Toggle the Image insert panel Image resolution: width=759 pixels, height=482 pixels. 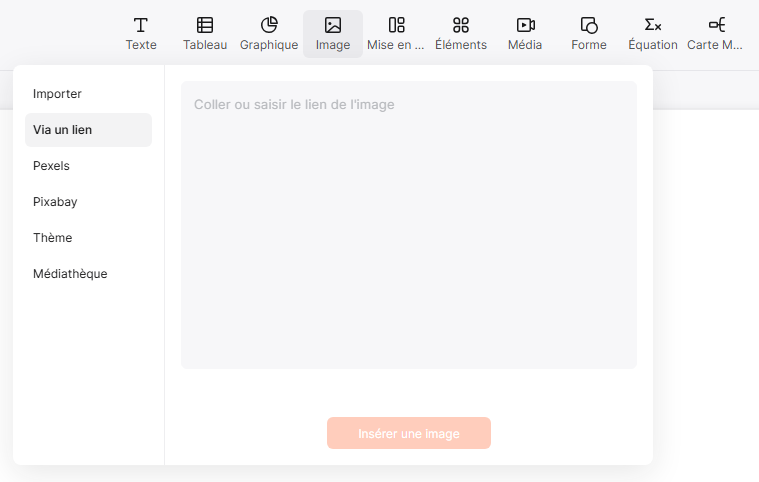click(333, 34)
